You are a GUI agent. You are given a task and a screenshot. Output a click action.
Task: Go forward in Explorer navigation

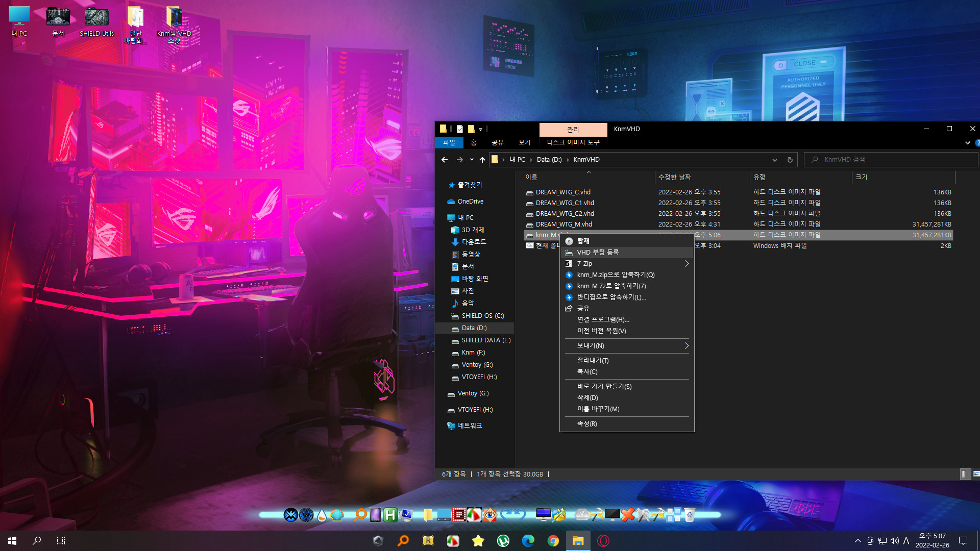460,160
